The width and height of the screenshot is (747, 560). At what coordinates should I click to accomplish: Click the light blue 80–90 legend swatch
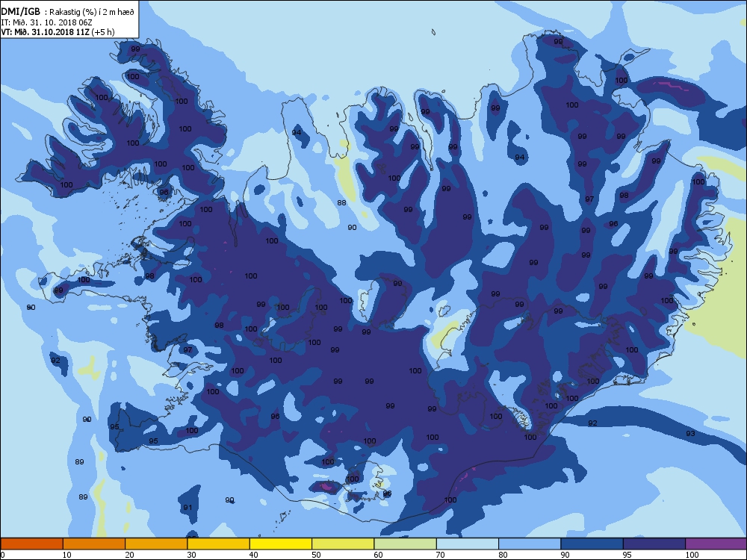tap(530, 544)
